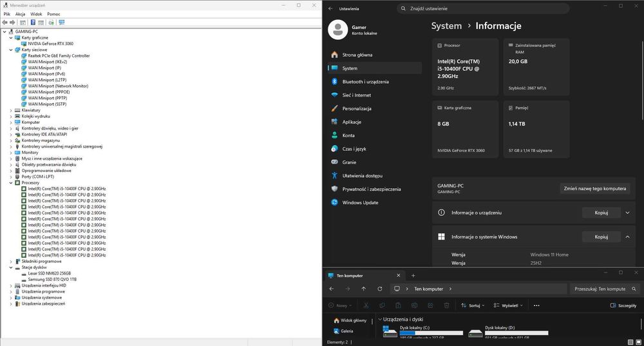Click the D: drive usage bar

coord(516,333)
